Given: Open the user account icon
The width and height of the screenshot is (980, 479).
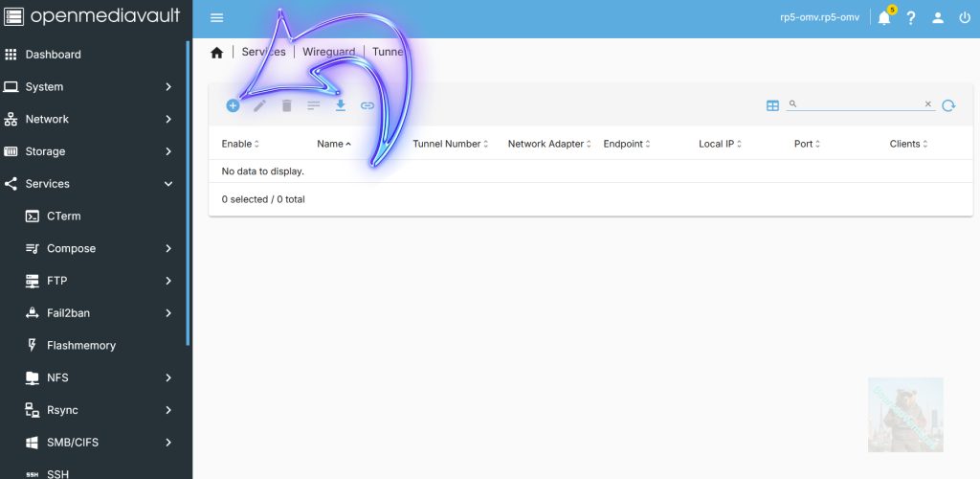Looking at the screenshot, I should (938, 18).
